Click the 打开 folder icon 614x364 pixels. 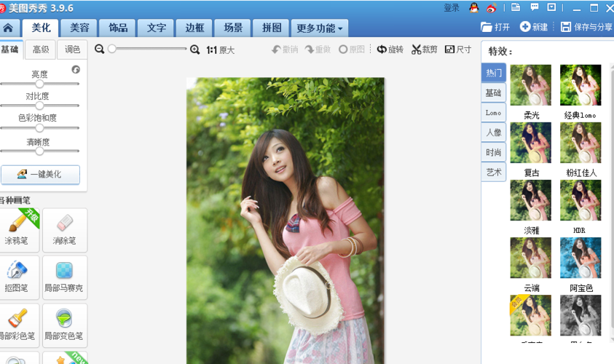(487, 27)
